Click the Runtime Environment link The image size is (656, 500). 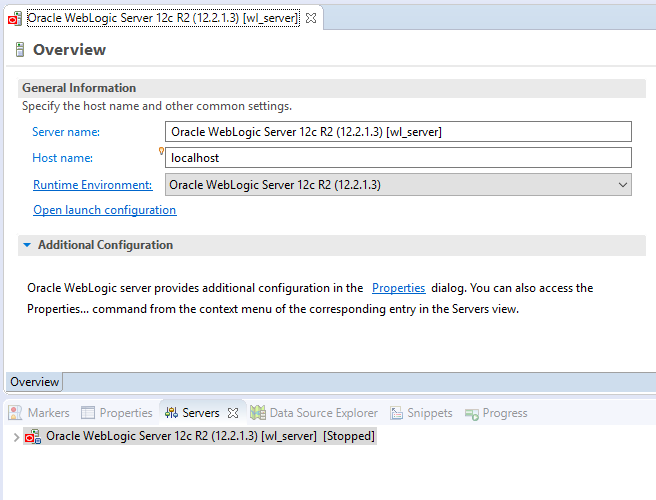pos(92,185)
